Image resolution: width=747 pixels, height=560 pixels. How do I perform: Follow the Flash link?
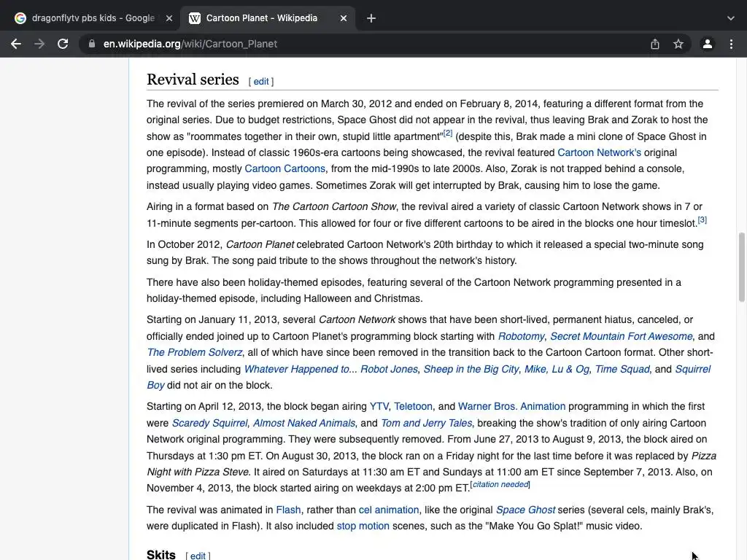click(x=288, y=510)
